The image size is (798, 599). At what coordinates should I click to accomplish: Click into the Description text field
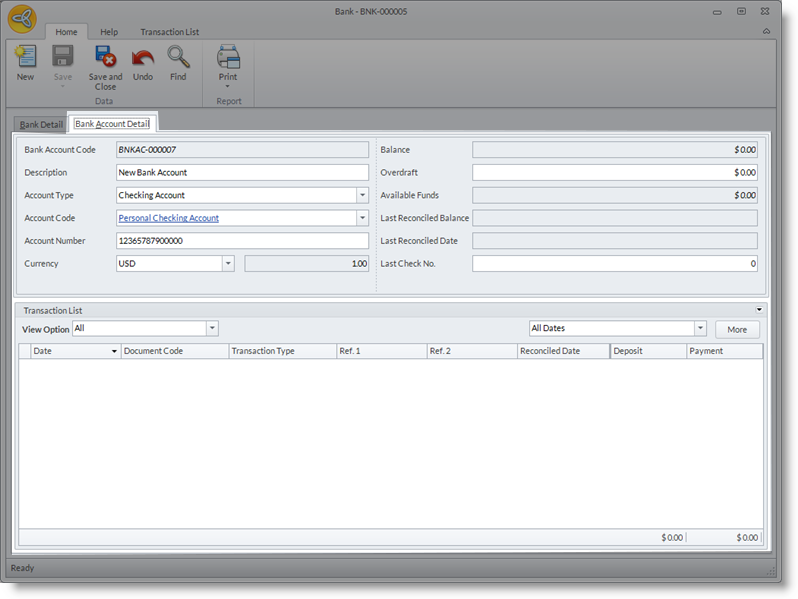click(242, 173)
